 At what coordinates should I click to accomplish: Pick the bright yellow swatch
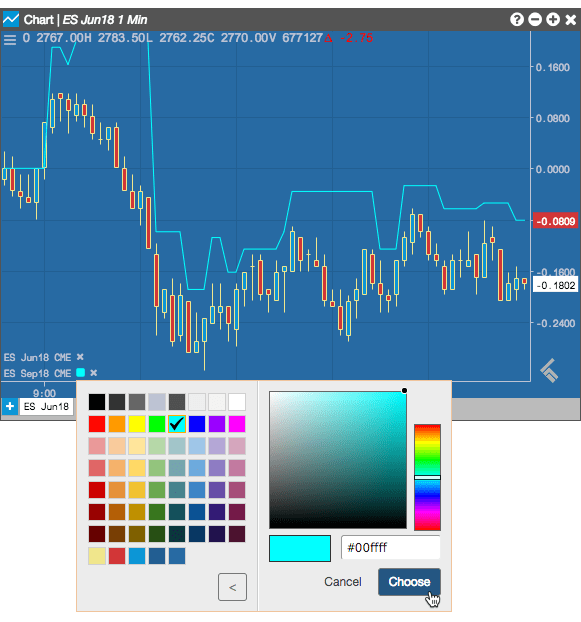137,424
